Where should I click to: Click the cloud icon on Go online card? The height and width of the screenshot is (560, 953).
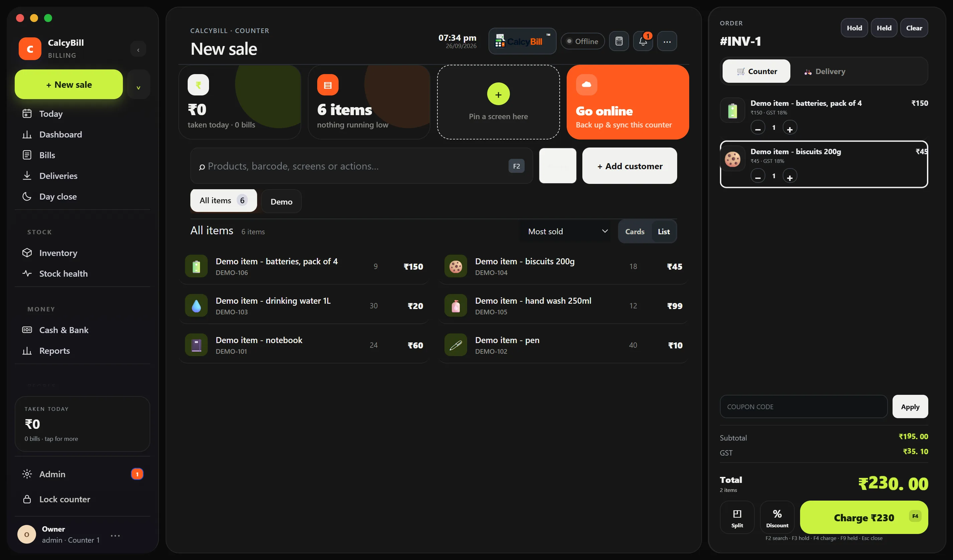pyautogui.click(x=586, y=85)
